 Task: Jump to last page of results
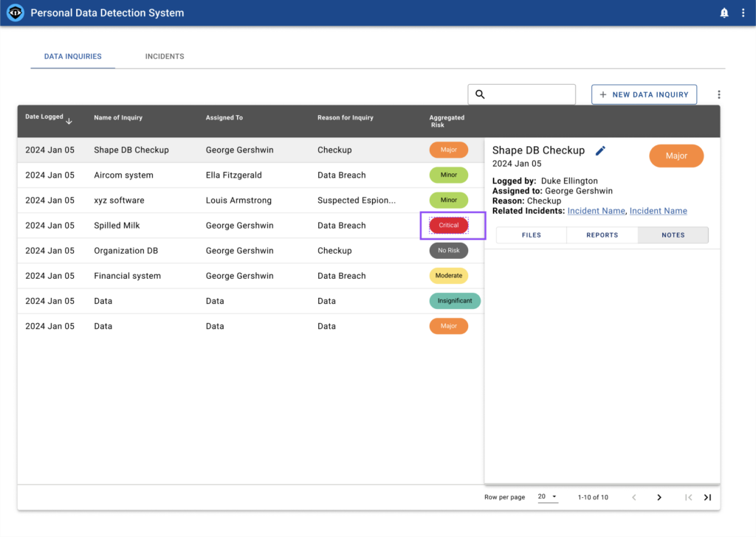(x=707, y=497)
